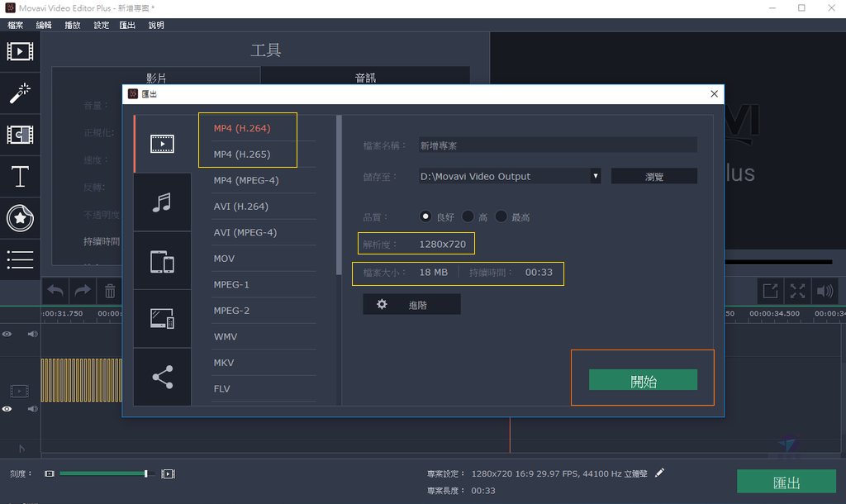Screen dimensions: 846x504
Task: Select 高 quality radio button
Action: tap(468, 216)
